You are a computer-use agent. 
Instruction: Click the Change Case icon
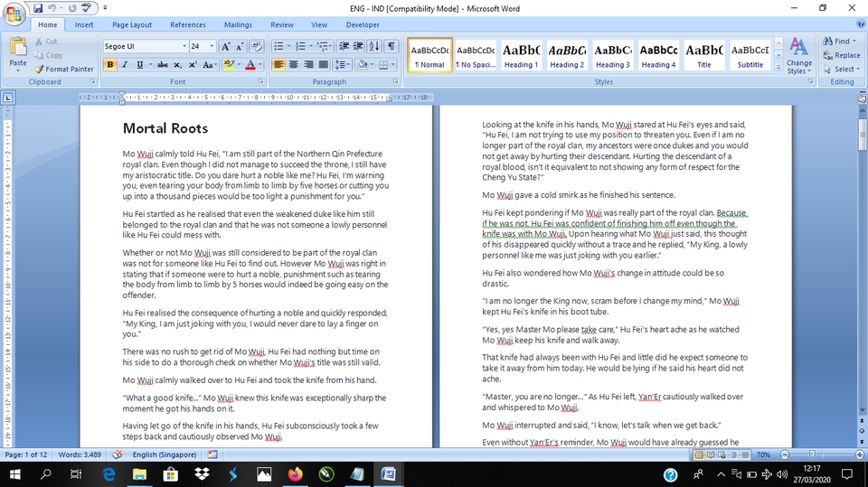(x=208, y=65)
